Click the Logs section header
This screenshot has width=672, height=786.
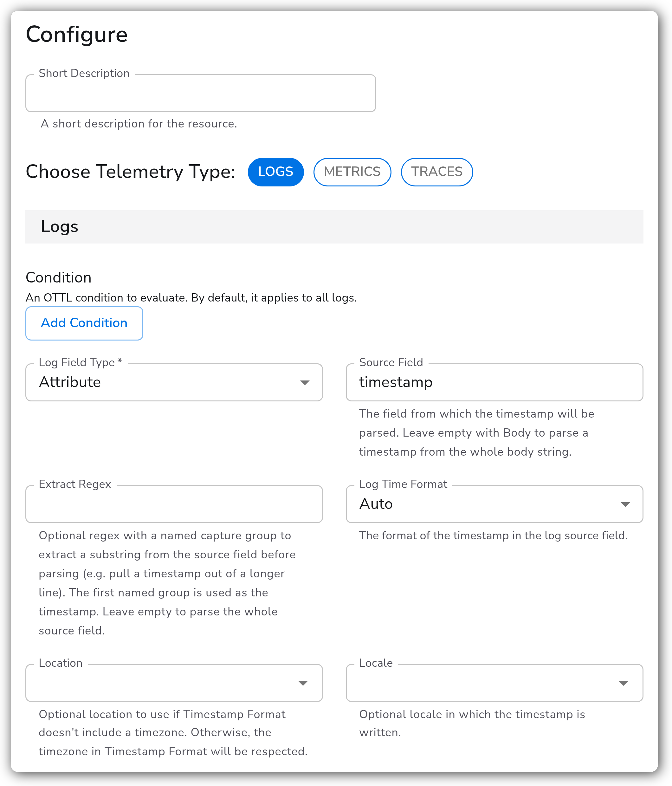coord(334,227)
